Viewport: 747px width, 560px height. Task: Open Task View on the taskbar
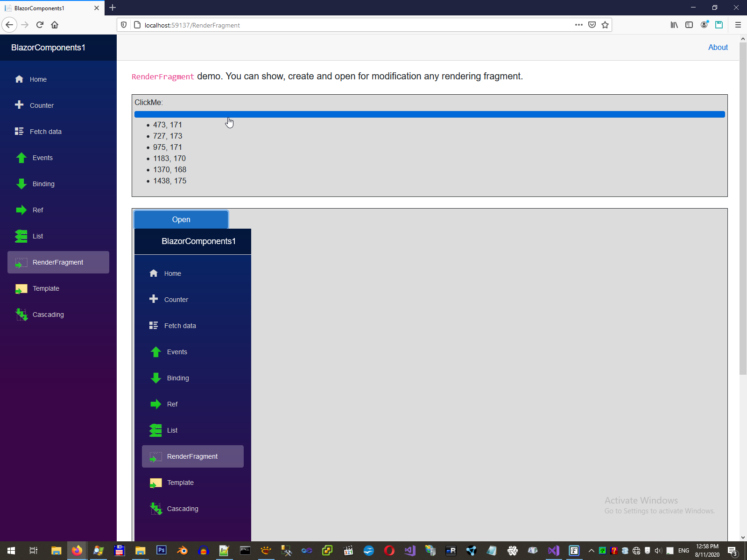[34, 551]
